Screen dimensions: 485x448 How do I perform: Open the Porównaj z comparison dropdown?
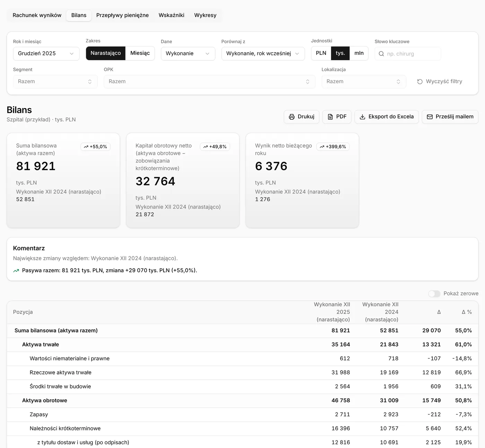pos(263,54)
